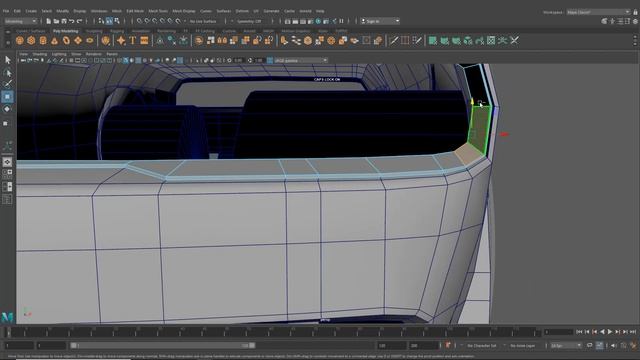Click the Extrude shelf icon
The width and height of the screenshot is (640, 360).
click(284, 40)
